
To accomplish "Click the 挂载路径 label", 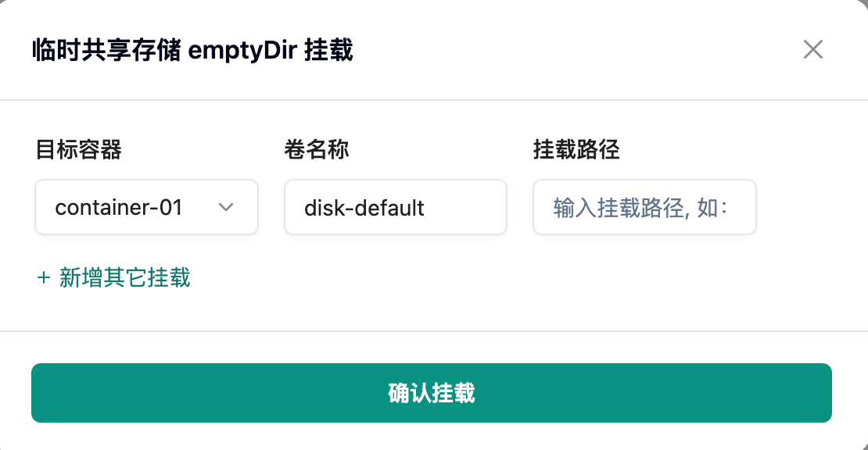I will click(x=576, y=149).
